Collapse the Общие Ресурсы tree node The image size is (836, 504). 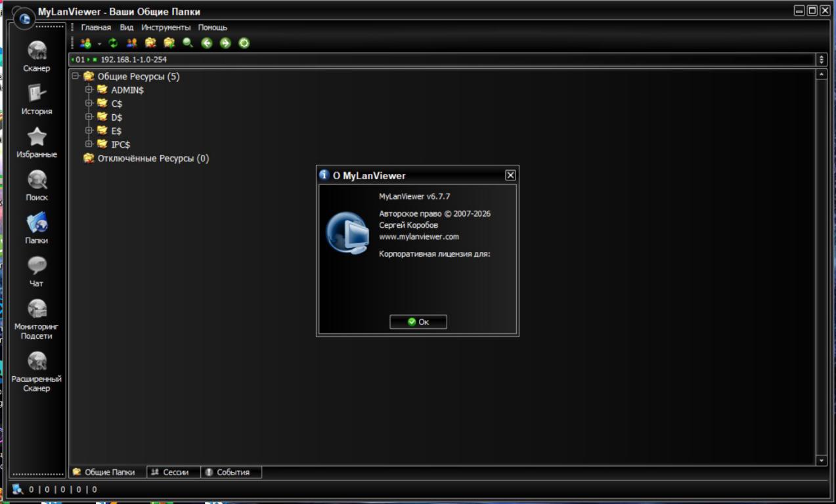[x=76, y=76]
